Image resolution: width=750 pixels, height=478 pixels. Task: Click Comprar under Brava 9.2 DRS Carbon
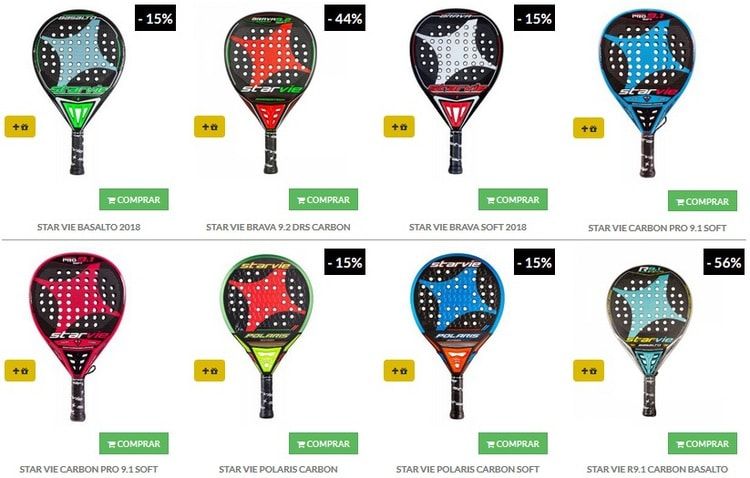(x=323, y=200)
